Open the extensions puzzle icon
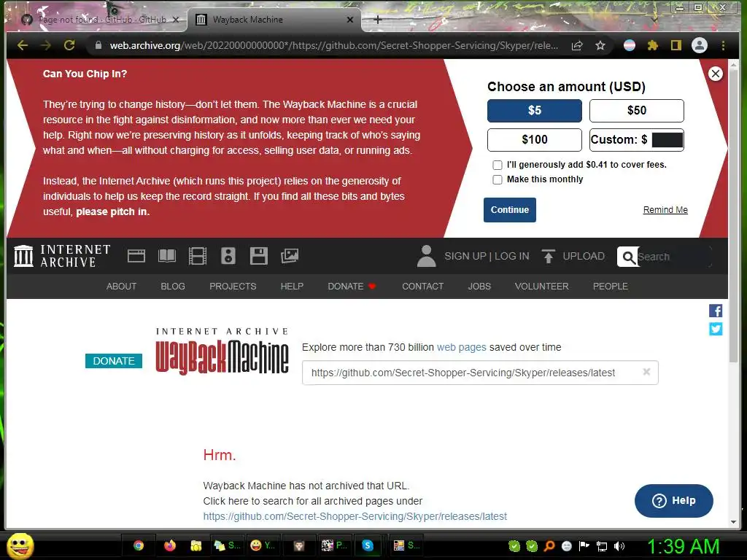This screenshot has height=560, width=747. tap(653, 45)
